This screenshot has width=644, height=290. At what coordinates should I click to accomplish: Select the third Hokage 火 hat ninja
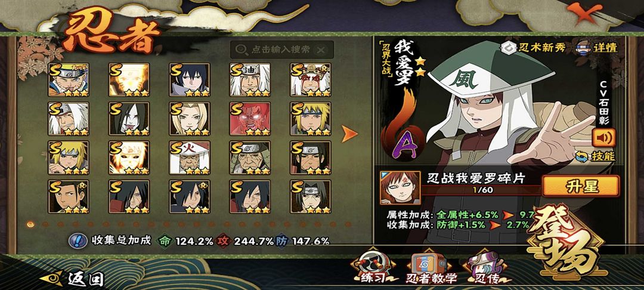click(x=190, y=158)
